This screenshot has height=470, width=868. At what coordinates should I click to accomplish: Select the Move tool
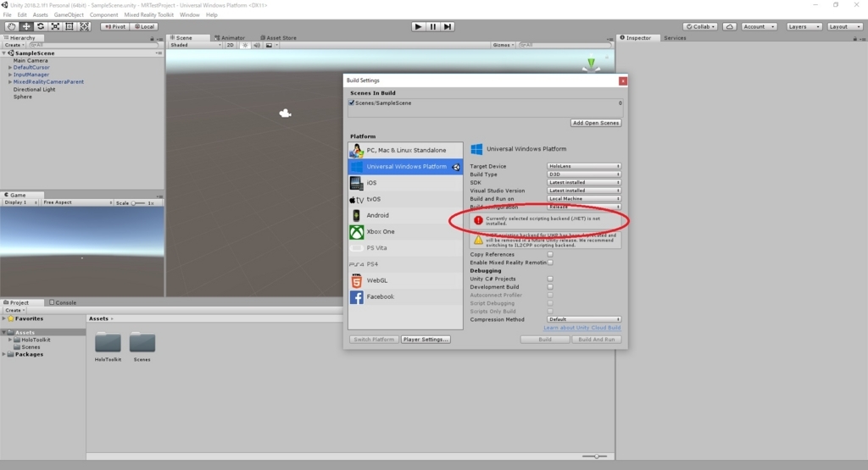coord(26,26)
